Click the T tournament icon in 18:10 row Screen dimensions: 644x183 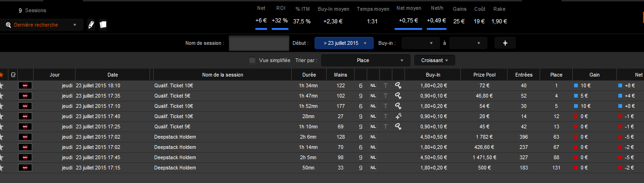coord(385,85)
